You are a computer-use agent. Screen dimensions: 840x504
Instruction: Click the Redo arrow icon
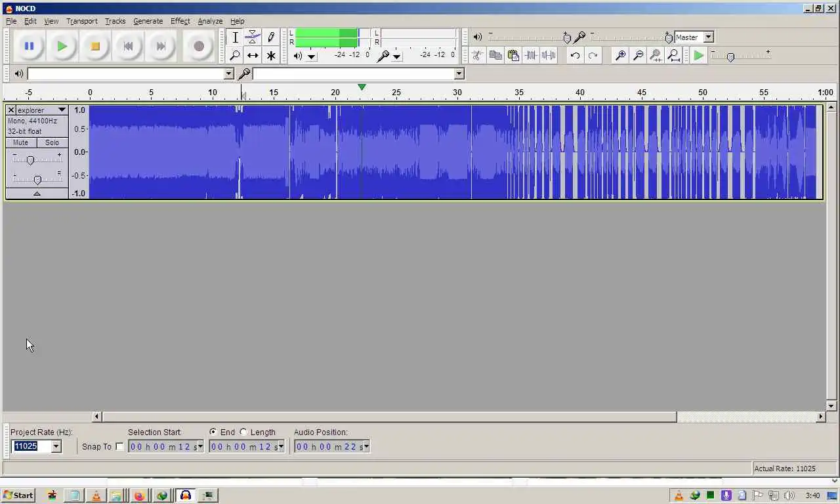(593, 56)
